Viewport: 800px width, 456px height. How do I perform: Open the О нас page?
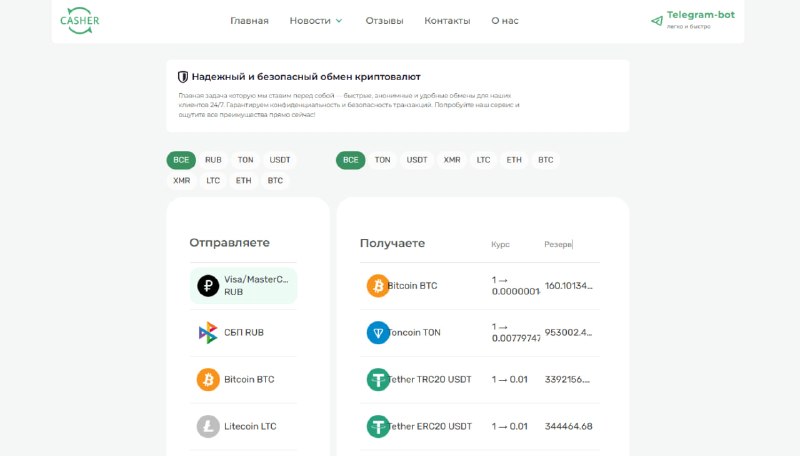(505, 21)
